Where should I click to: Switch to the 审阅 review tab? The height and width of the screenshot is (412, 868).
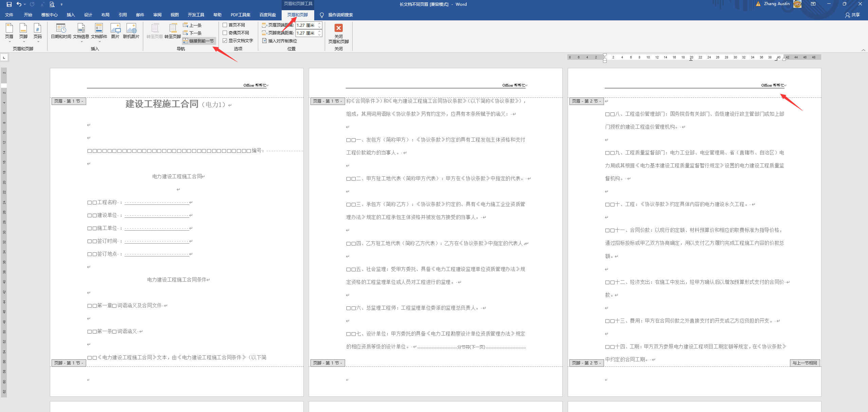pyautogui.click(x=157, y=15)
